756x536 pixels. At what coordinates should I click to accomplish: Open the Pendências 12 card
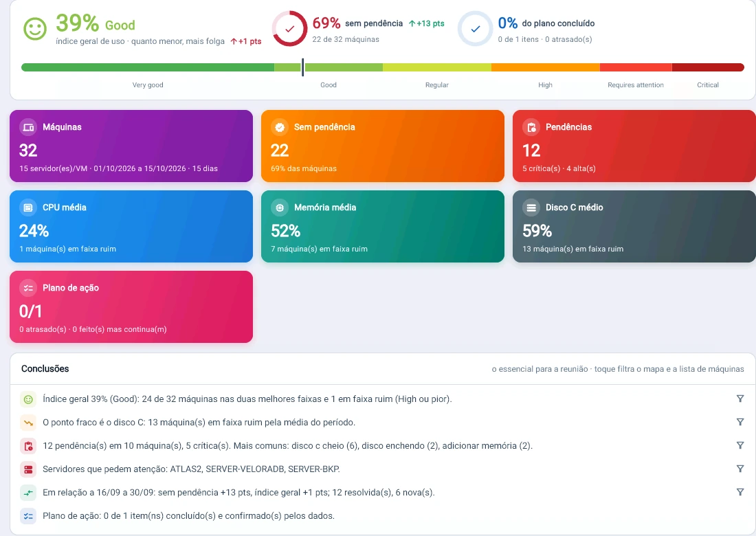pyautogui.click(x=634, y=146)
